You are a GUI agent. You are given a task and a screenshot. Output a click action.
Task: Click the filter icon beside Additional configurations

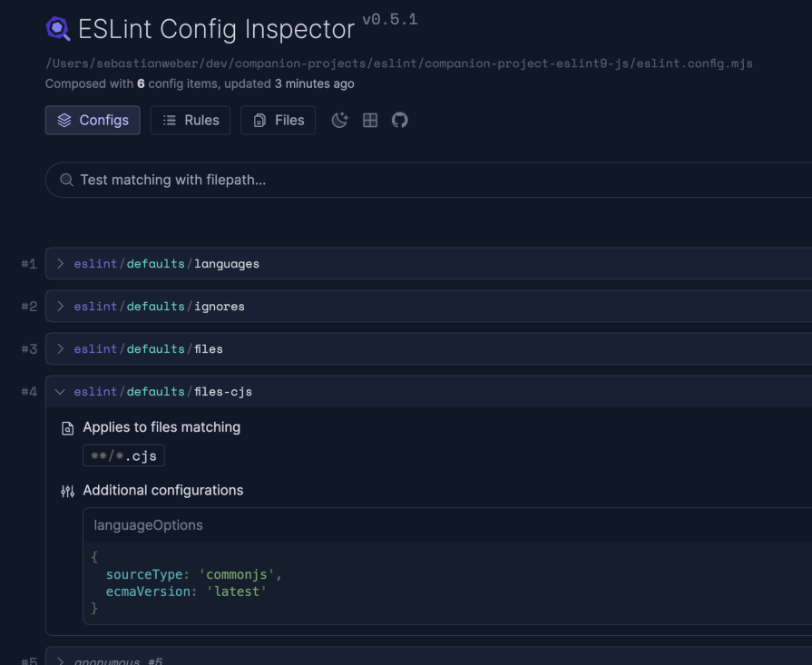tap(66, 490)
